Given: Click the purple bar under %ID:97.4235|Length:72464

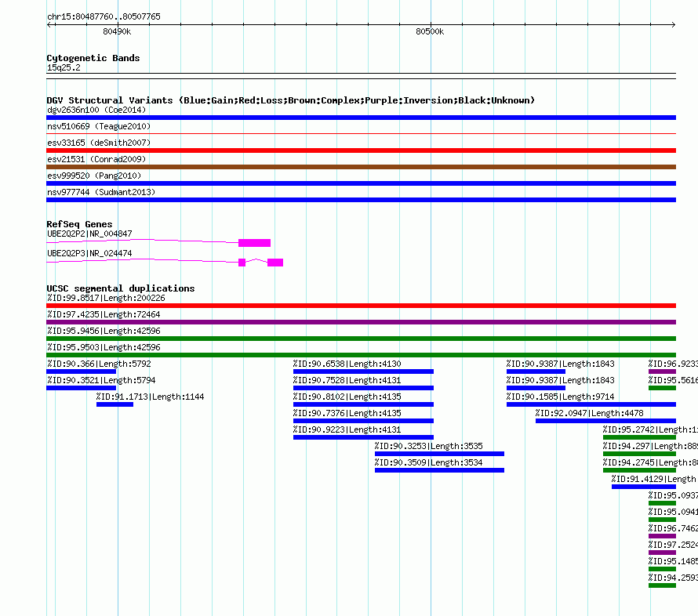Looking at the screenshot, I should (361, 322).
